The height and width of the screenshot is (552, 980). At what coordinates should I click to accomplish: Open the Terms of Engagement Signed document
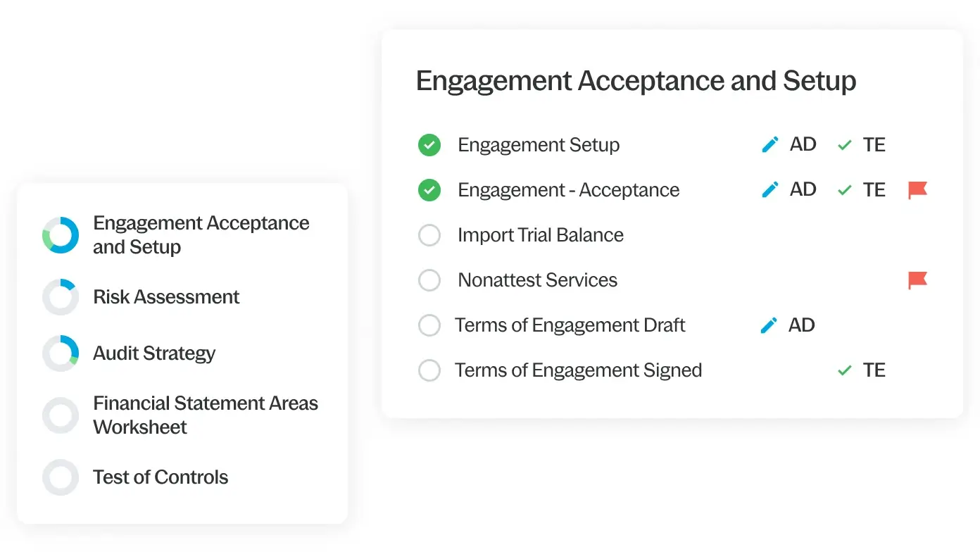tap(578, 370)
